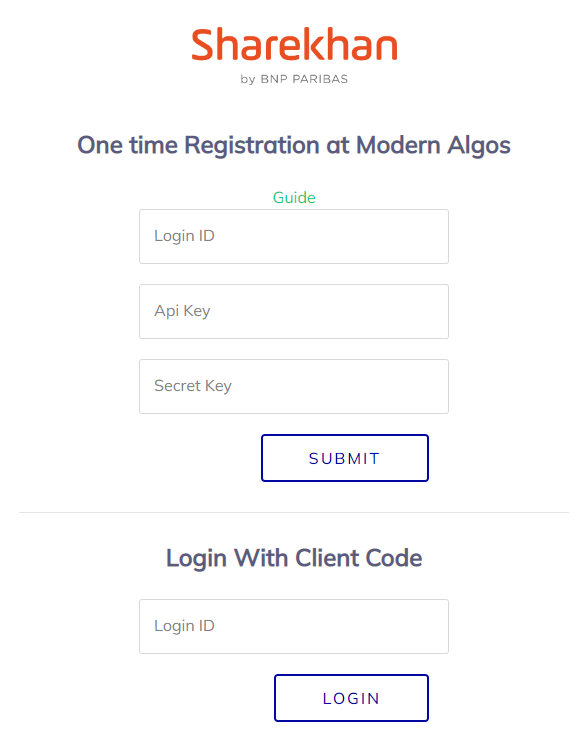
Task: Click 'Login ID' placeholder above LOGIN button
Action: click(x=184, y=626)
